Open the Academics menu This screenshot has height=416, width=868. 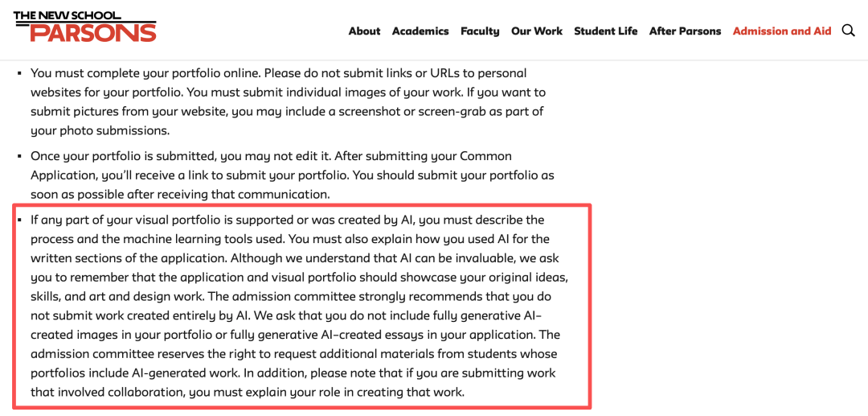[x=420, y=31]
